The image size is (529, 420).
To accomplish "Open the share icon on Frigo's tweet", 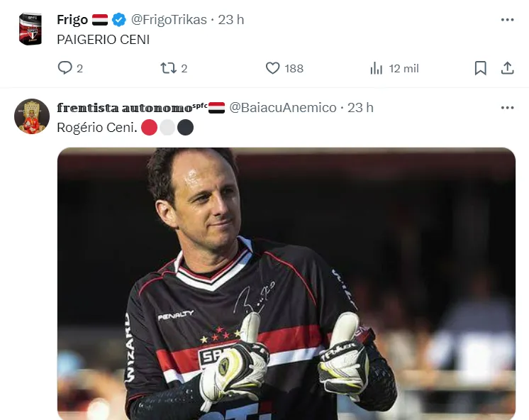I will [508, 68].
